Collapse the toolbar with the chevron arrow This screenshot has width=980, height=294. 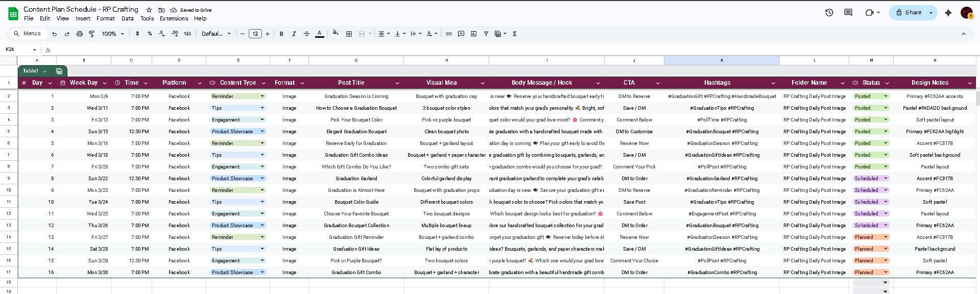964,34
